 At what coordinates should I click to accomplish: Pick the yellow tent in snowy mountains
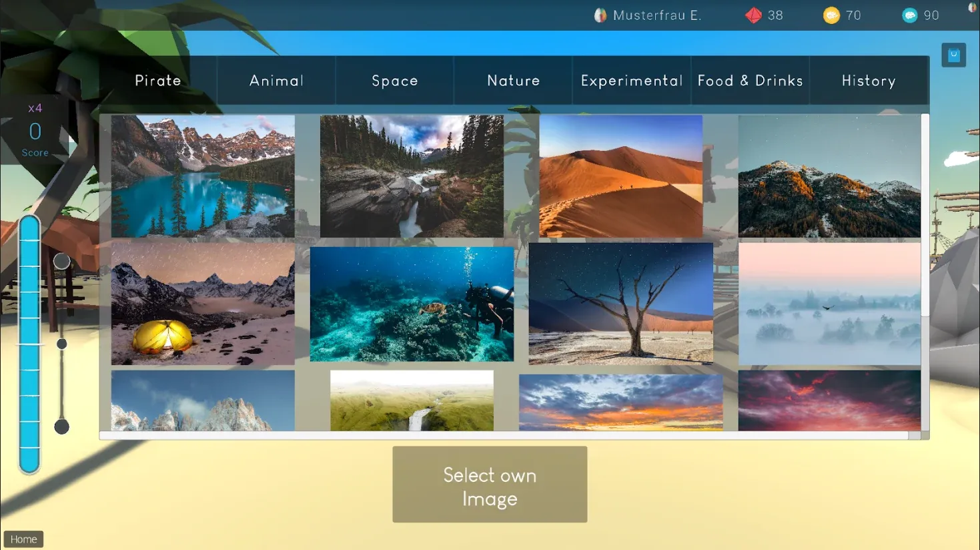[x=203, y=304]
